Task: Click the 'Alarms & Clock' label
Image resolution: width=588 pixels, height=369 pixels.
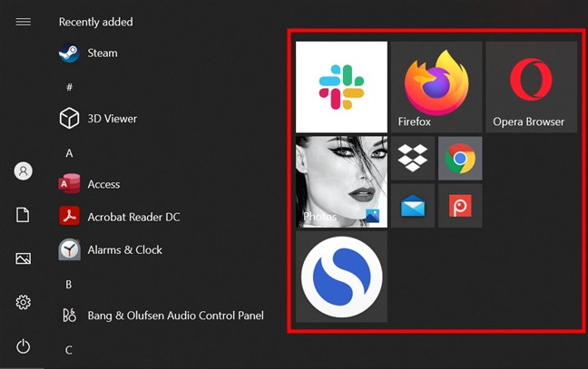Action: tap(125, 250)
